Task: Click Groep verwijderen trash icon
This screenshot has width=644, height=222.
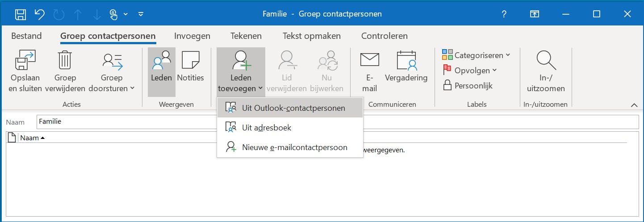Action: pos(65,61)
